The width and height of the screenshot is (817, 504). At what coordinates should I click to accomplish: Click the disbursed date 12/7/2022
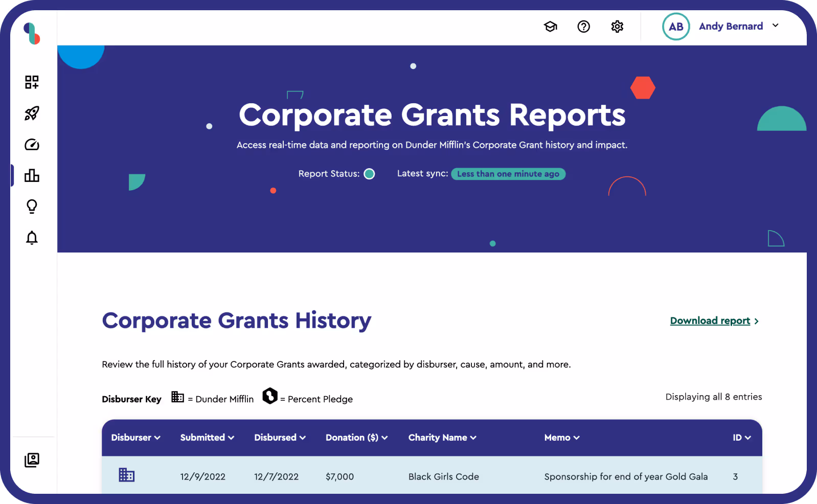tap(277, 476)
